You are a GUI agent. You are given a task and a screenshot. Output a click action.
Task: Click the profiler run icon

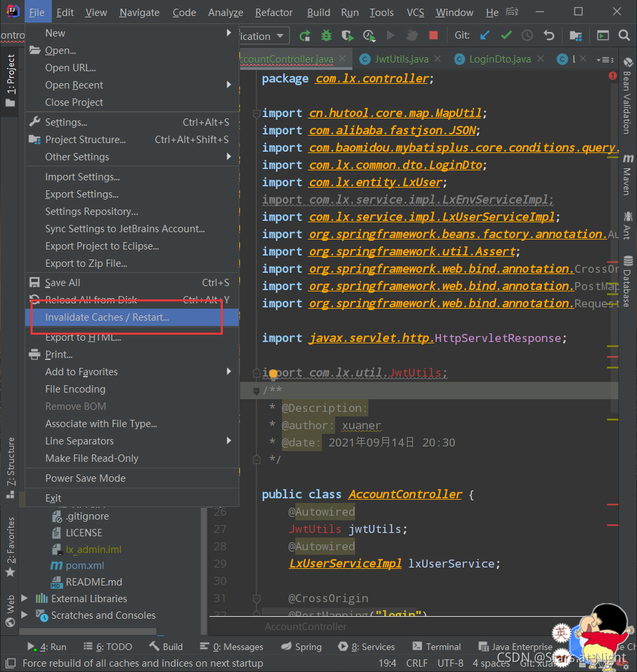point(369,35)
